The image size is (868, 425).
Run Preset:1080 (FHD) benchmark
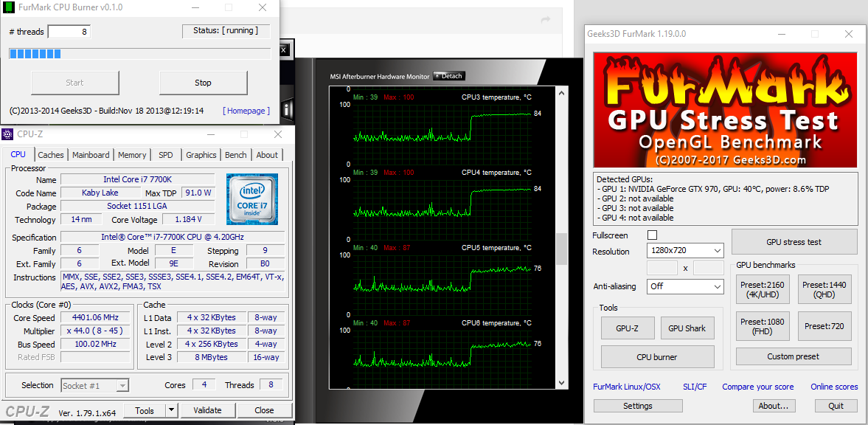[x=763, y=326]
